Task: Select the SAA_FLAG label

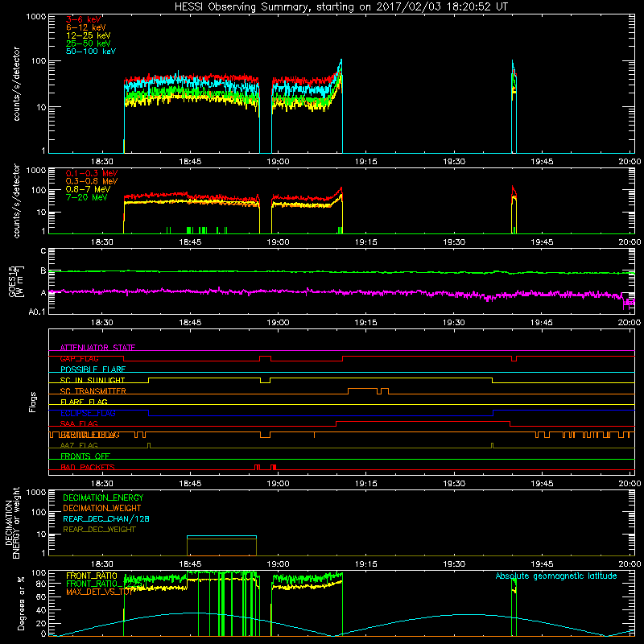Action: (x=79, y=423)
